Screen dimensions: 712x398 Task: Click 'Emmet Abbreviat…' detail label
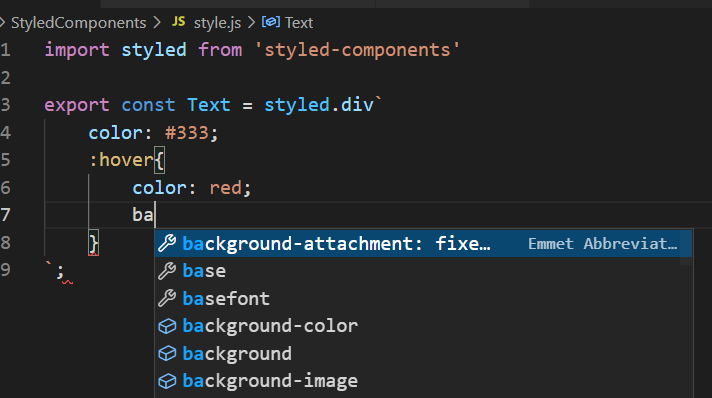coord(603,244)
